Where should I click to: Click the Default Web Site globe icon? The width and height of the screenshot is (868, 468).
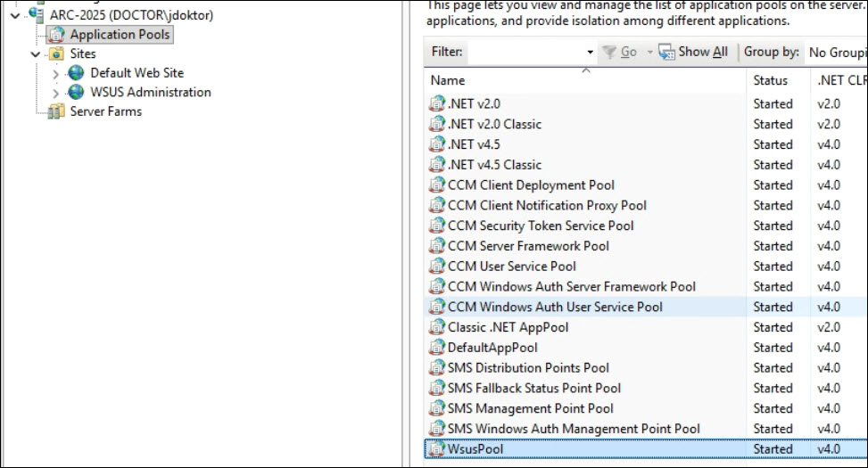pyautogui.click(x=77, y=73)
